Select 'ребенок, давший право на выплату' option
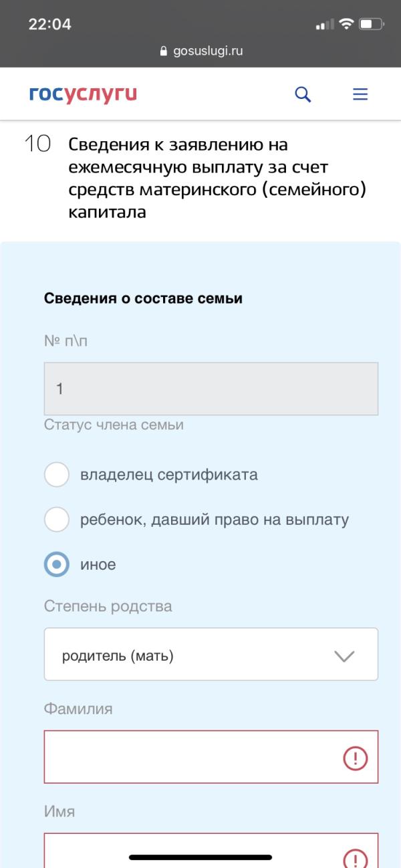The height and width of the screenshot is (868, 401). (57, 520)
